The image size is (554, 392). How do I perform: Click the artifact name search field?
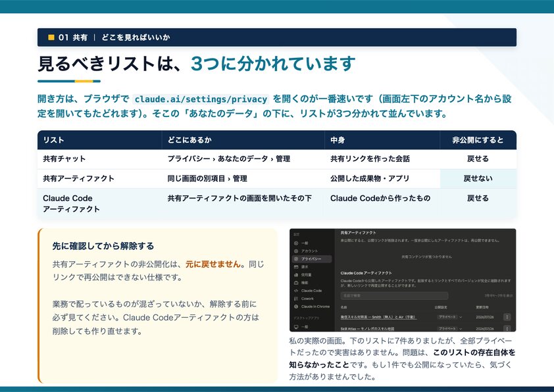[394, 295]
